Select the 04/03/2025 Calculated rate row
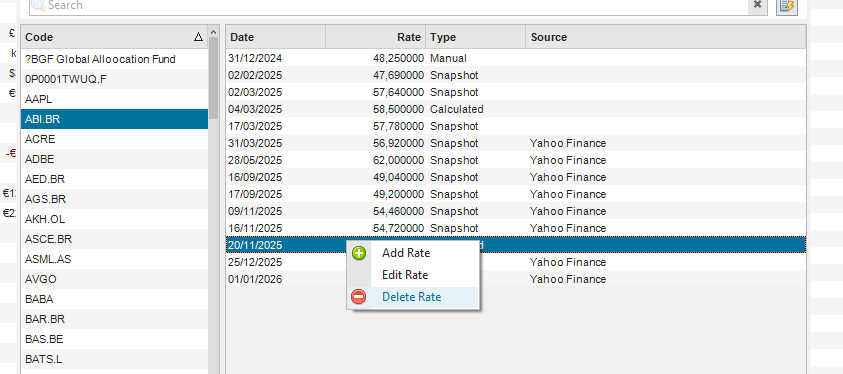Viewport: 843px width, 374px height. click(516, 109)
